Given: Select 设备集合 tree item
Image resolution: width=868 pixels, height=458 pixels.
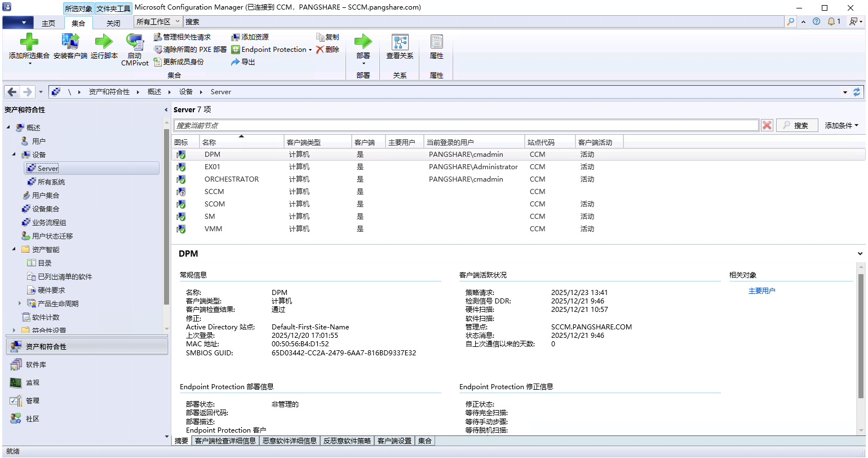Looking at the screenshot, I should 46,209.
